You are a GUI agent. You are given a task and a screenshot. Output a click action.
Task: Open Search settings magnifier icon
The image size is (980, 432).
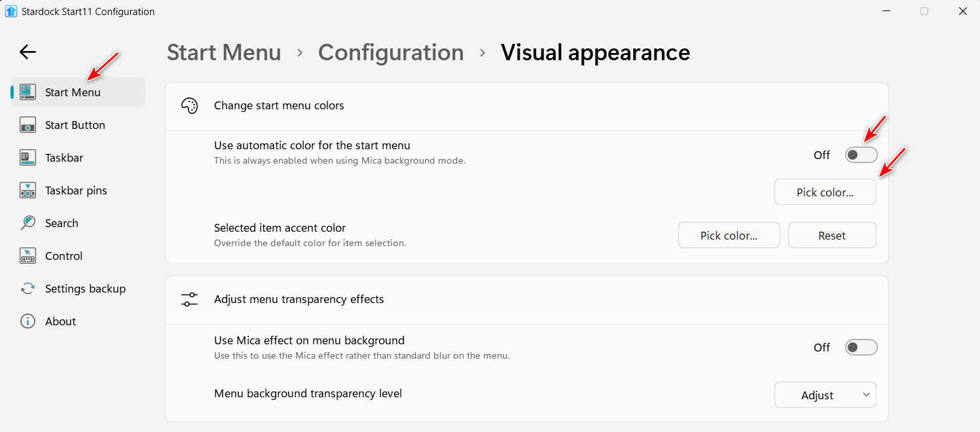tap(27, 223)
